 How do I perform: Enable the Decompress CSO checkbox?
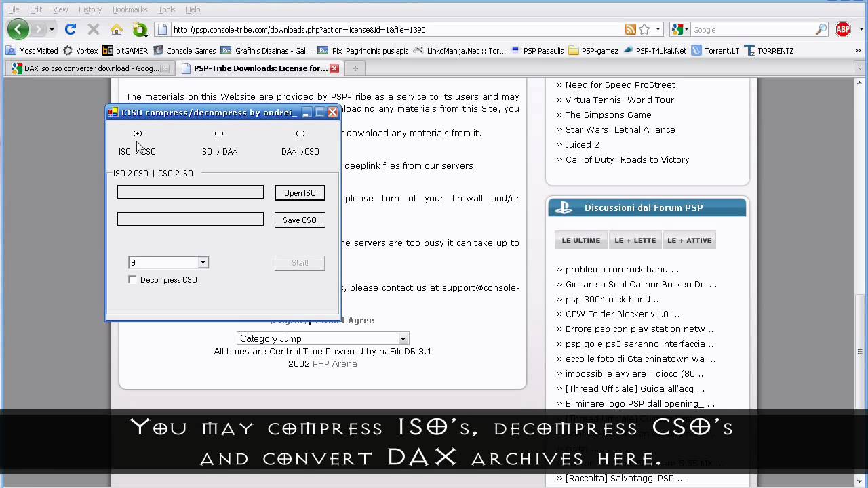pos(132,279)
